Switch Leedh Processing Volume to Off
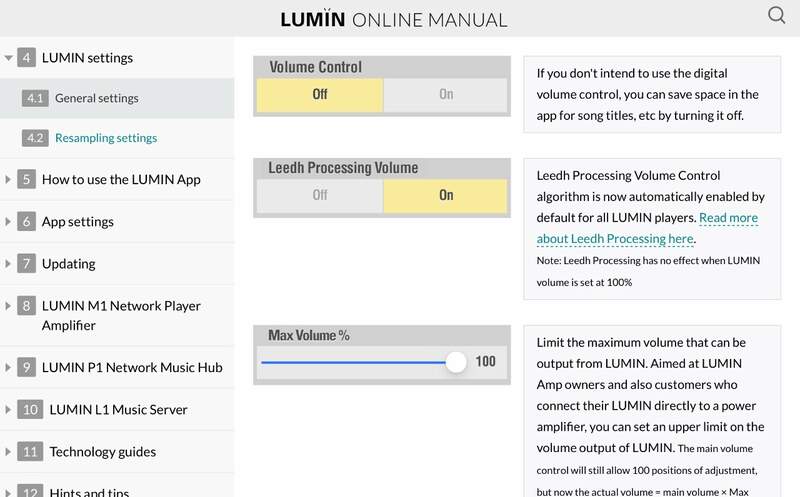 (319, 195)
